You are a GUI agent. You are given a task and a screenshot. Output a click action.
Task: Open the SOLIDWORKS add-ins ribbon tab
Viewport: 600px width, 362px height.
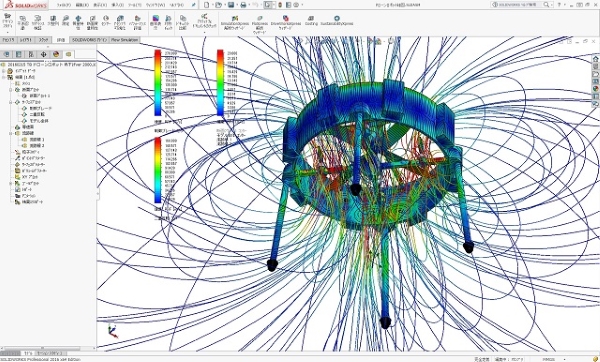pyautogui.click(x=90, y=40)
